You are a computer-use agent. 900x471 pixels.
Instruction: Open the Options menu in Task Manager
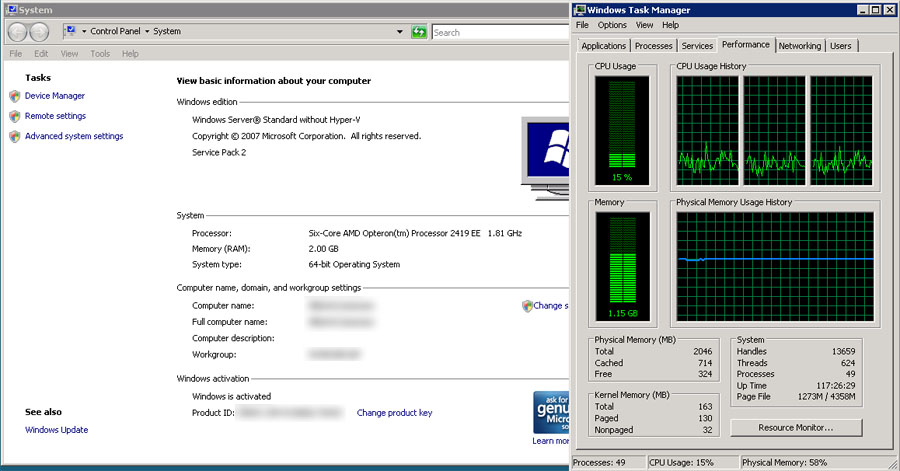(612, 25)
